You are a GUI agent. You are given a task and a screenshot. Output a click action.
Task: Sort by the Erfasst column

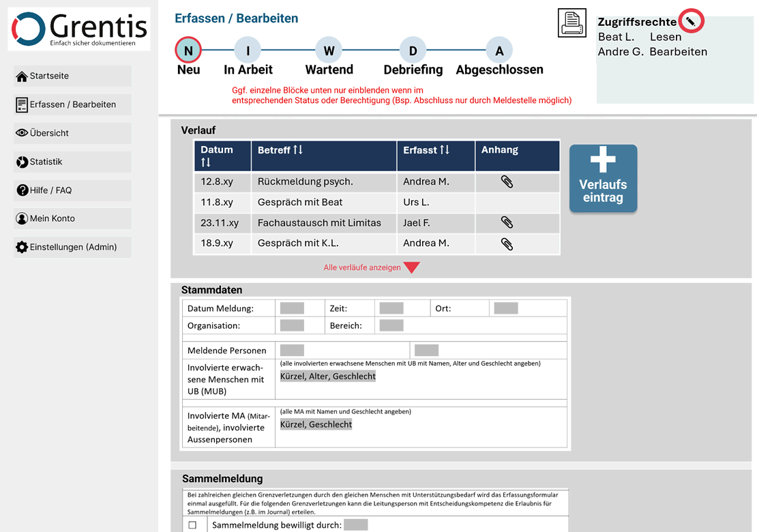pos(445,150)
